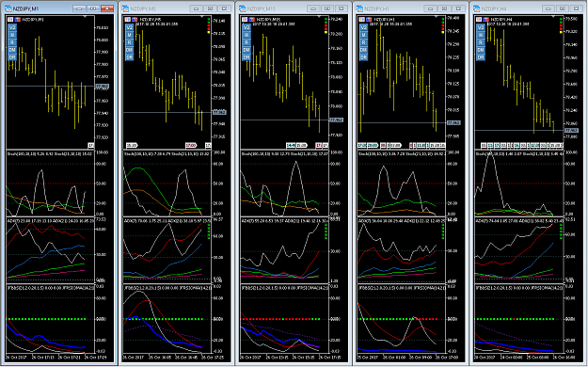Click the white-and-red flag icon in H4 chart
Image resolution: width=588 pixels, height=367 pixels.
(479, 19)
